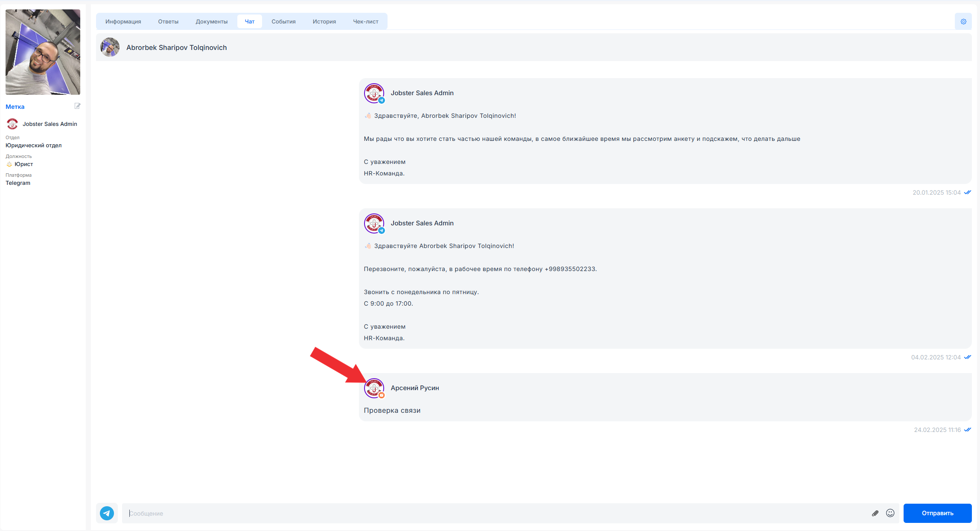Click first Jobster Sales Admin message avatar
This screenshot has height=531, width=980.
tap(374, 93)
